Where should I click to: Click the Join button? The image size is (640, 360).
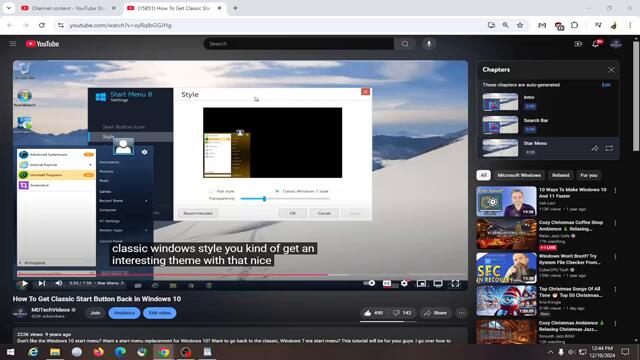point(95,313)
